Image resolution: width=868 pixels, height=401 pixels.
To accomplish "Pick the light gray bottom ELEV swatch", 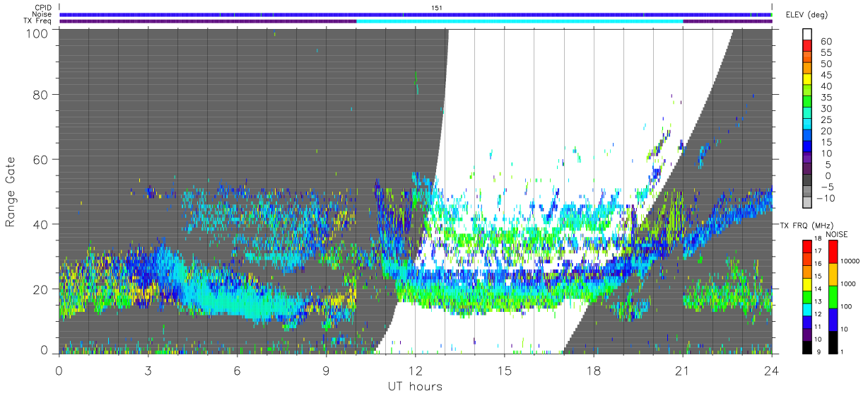I will click(x=808, y=203).
